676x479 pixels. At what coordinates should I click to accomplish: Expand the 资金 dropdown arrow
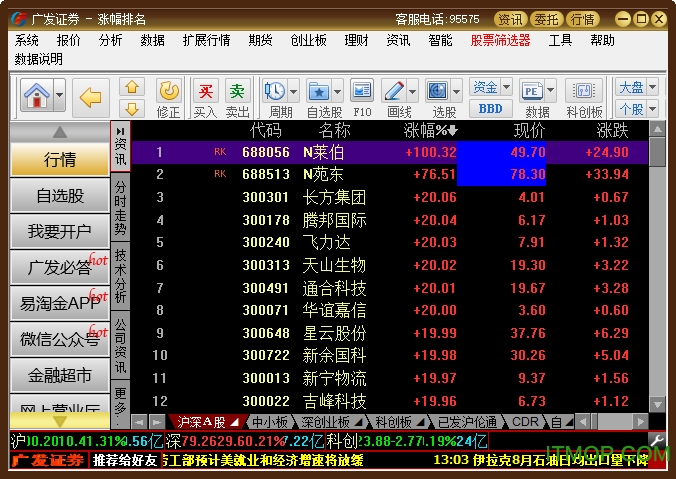(507, 87)
